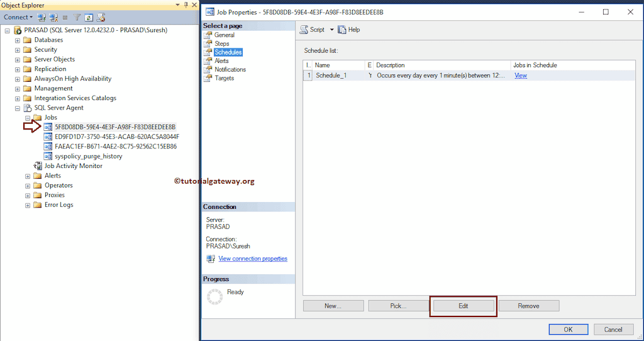Click the Jobs in Schedule column header

572,65
